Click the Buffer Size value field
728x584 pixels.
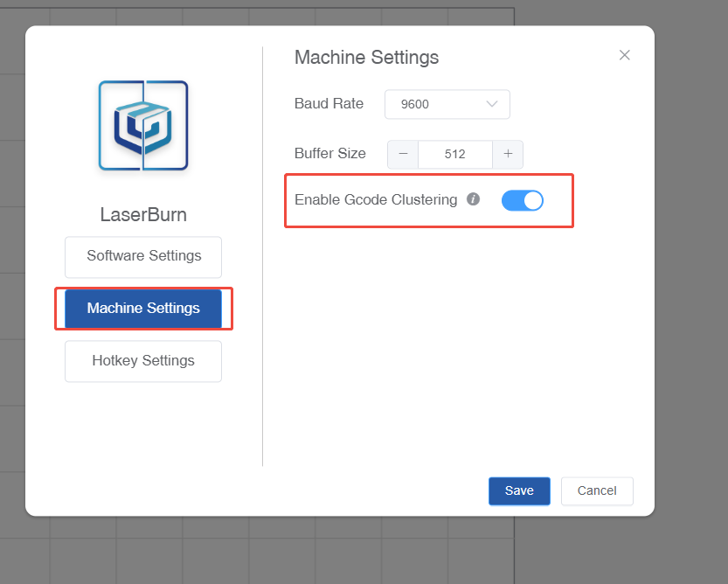point(454,154)
